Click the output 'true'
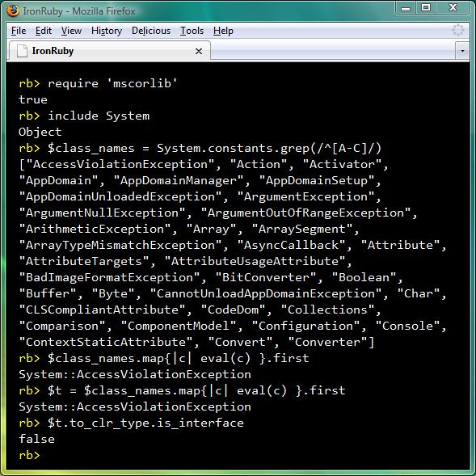Image resolution: width=476 pixels, height=476 pixels. (33, 99)
